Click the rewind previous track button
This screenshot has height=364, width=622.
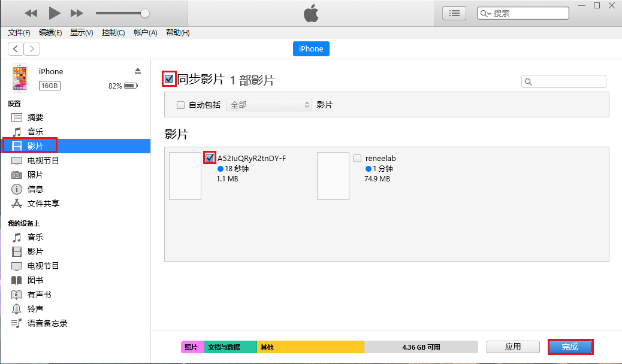(x=31, y=14)
